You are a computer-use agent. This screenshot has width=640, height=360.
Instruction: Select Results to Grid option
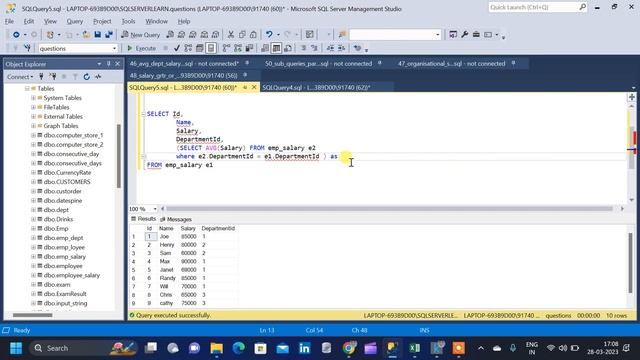point(276,48)
